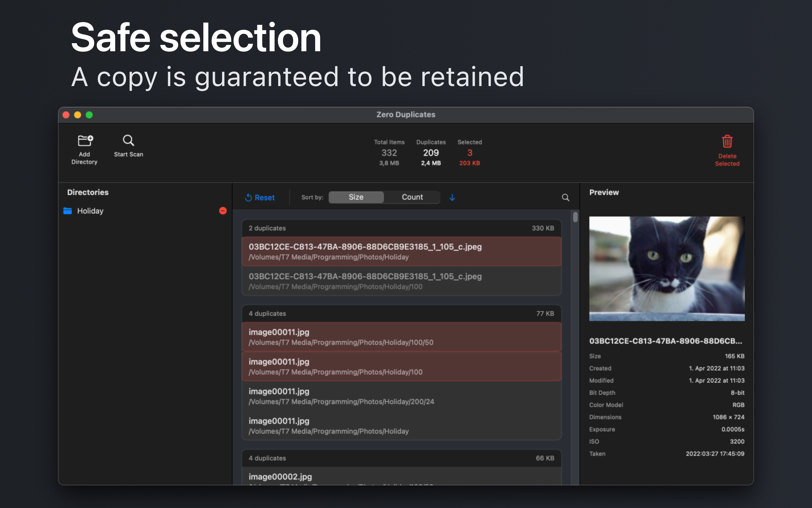This screenshot has width=812, height=508.
Task: Click the preview filename 03BC12CE-C813 title
Action: pyautogui.click(x=666, y=341)
